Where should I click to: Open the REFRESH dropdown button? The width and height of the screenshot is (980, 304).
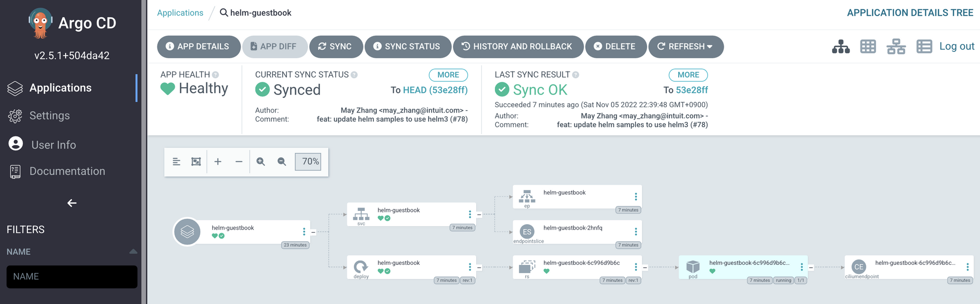pos(686,47)
